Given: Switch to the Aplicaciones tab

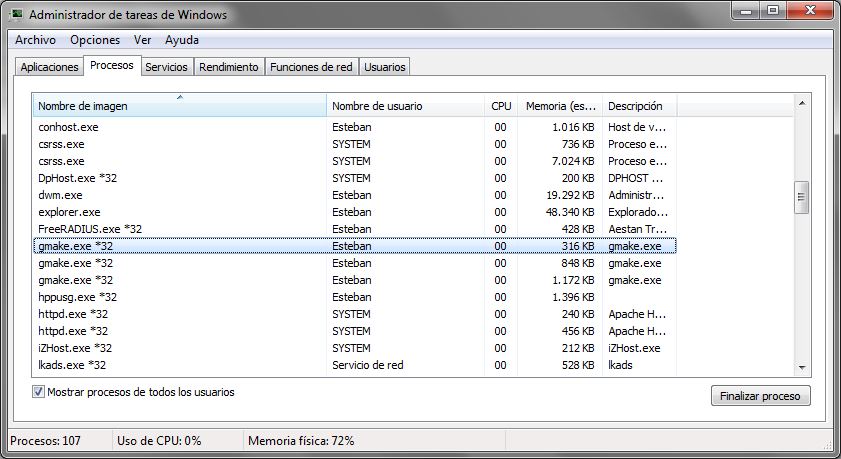Looking at the screenshot, I should click(x=49, y=67).
